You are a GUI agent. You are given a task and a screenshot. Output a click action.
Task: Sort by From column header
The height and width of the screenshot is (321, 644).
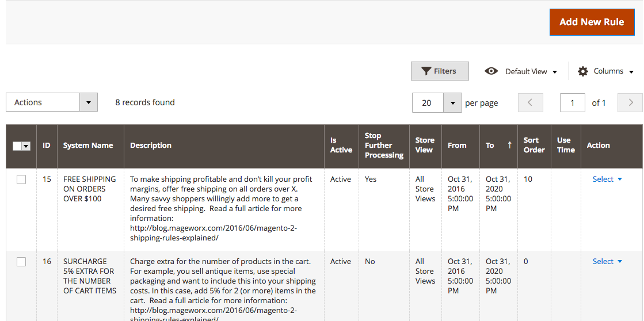pyautogui.click(x=460, y=146)
